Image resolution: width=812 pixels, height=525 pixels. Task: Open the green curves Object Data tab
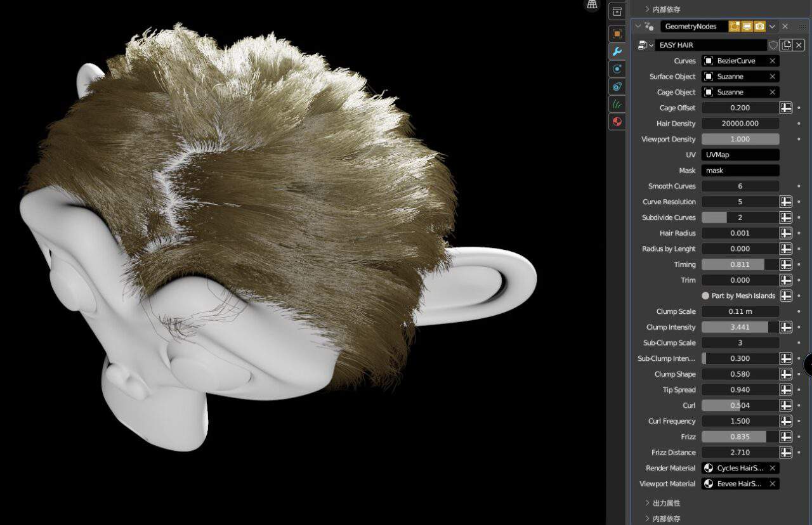pyautogui.click(x=617, y=104)
